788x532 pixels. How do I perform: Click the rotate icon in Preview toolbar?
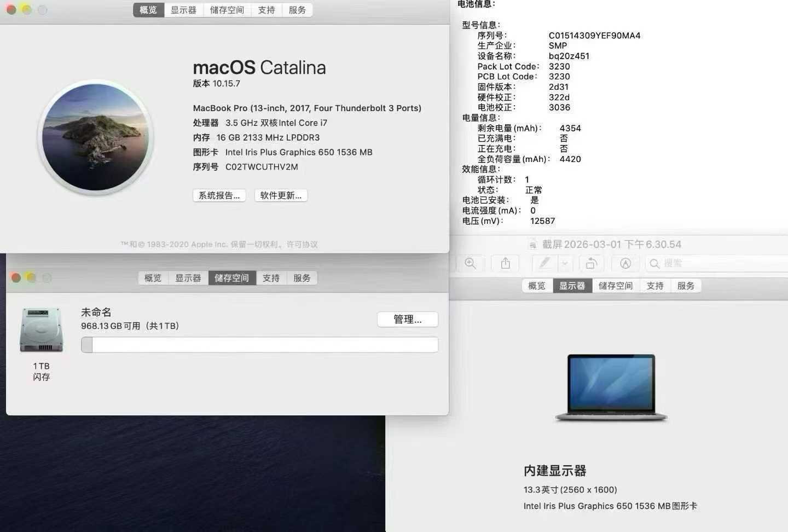[x=591, y=263]
